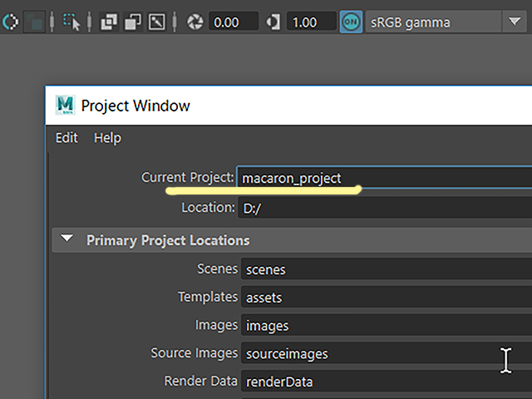
Task: Open the Edit menu in Project Window
Action: (66, 138)
